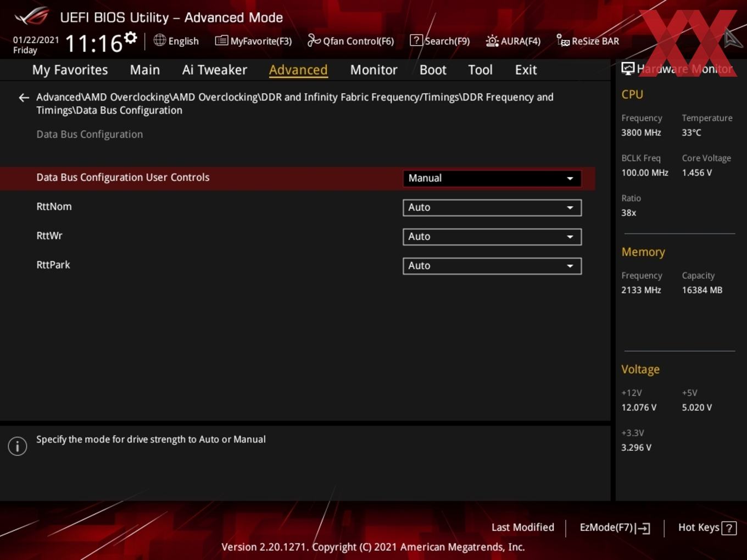Open the RttWr dropdown

pos(492,237)
